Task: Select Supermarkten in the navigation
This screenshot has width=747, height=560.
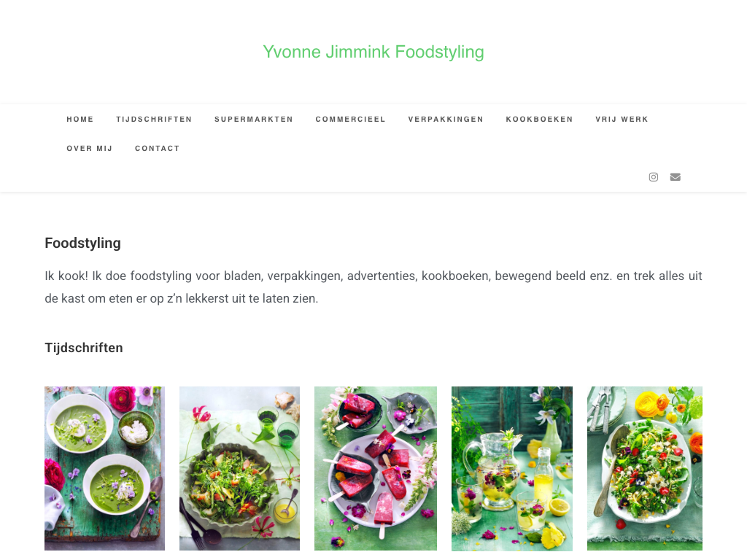Action: [253, 119]
